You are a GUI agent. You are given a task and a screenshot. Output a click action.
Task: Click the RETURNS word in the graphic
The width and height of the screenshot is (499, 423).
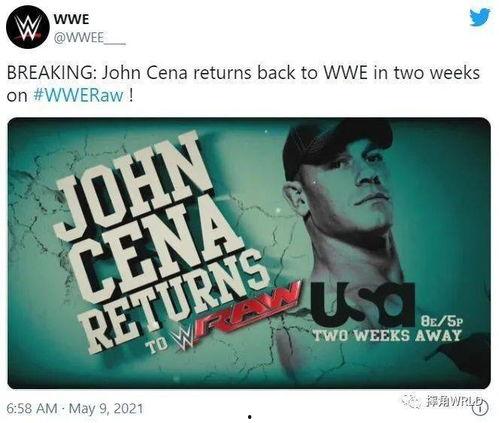pyautogui.click(x=177, y=300)
